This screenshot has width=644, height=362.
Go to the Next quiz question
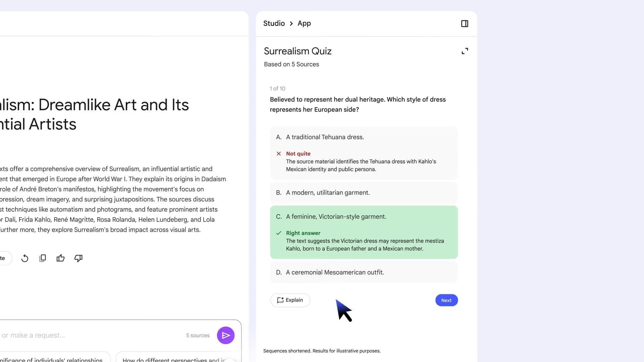446,300
